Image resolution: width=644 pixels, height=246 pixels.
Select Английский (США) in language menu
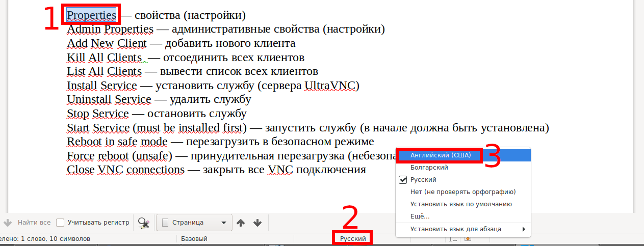463,155
